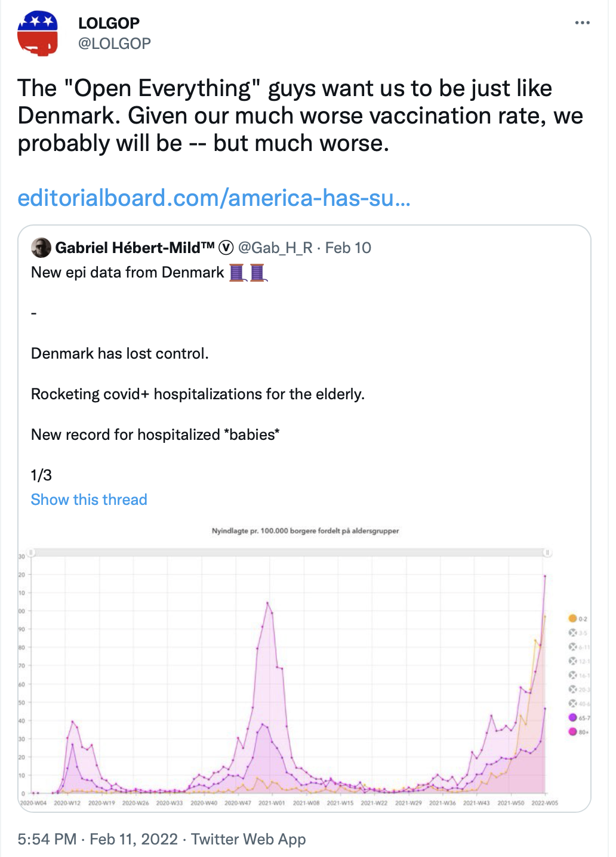
Task: Open the tweet's three-dot more menu
Action: (x=582, y=23)
